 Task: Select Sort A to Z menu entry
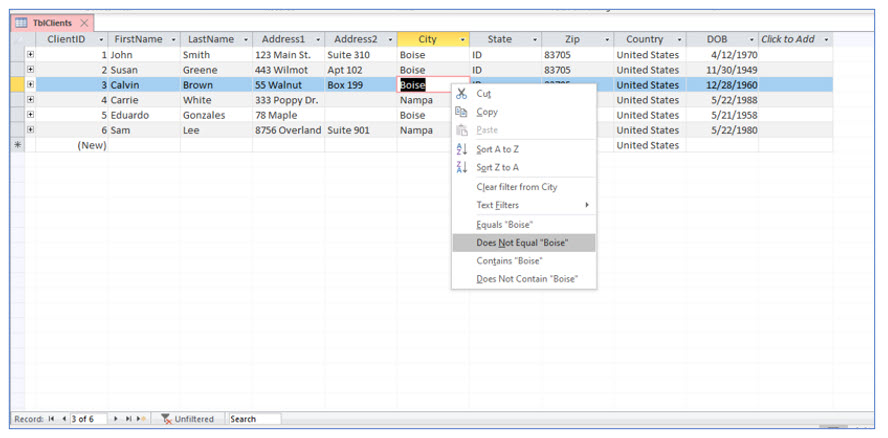(524, 150)
